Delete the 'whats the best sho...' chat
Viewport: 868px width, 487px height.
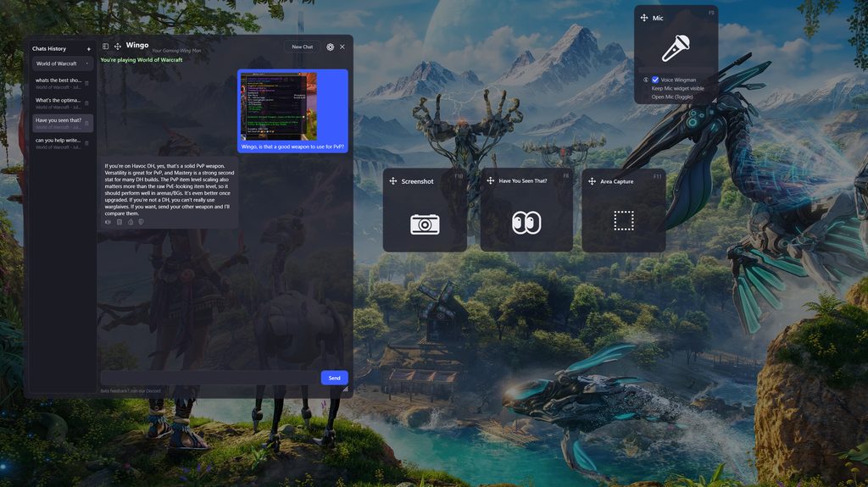tap(87, 84)
